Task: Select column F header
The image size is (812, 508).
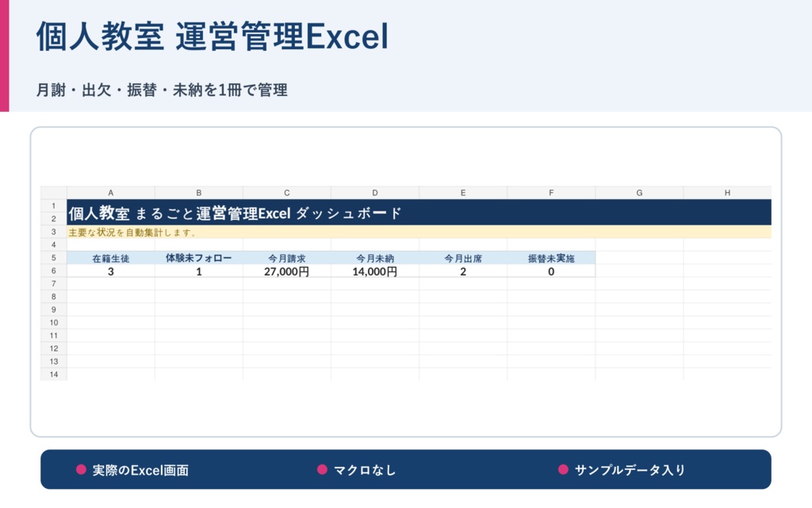Action: (x=551, y=193)
